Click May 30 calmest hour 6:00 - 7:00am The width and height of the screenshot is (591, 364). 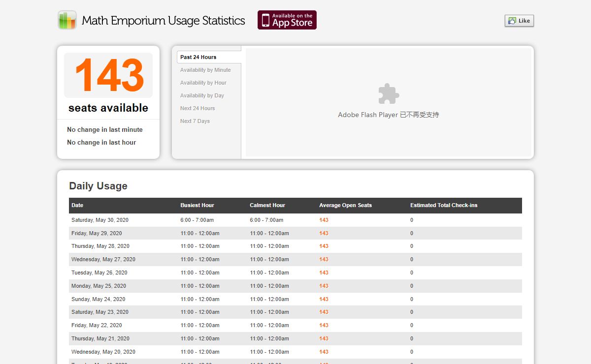(x=266, y=220)
